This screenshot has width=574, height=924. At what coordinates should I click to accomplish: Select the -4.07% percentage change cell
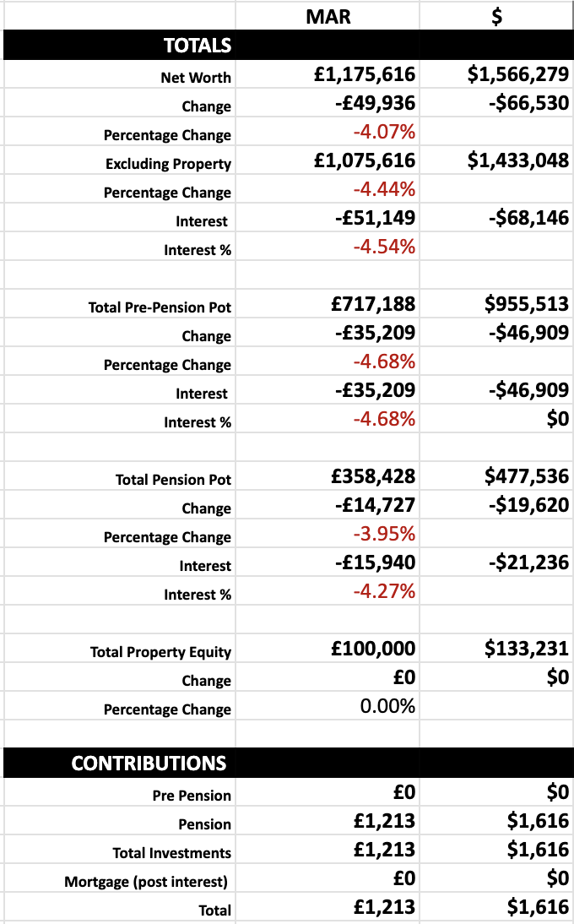pyautogui.click(x=384, y=132)
